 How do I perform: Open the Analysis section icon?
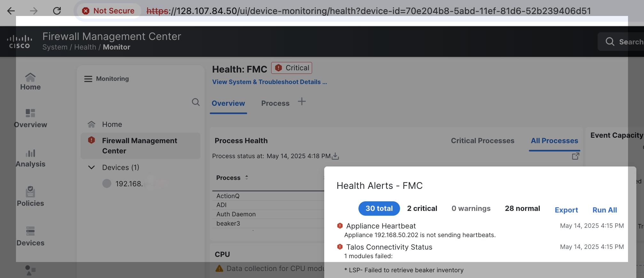click(x=30, y=153)
